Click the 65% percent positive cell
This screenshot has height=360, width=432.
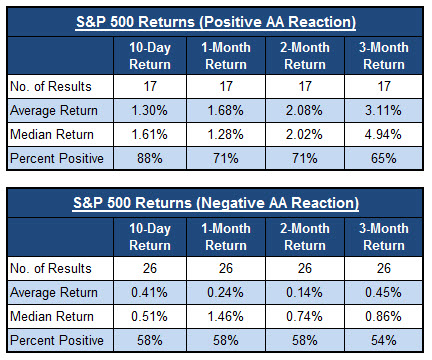(384, 158)
